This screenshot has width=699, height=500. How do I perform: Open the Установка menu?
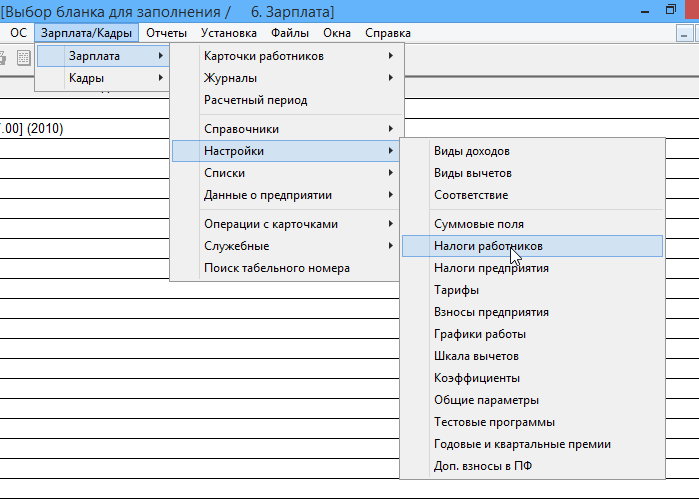(229, 33)
